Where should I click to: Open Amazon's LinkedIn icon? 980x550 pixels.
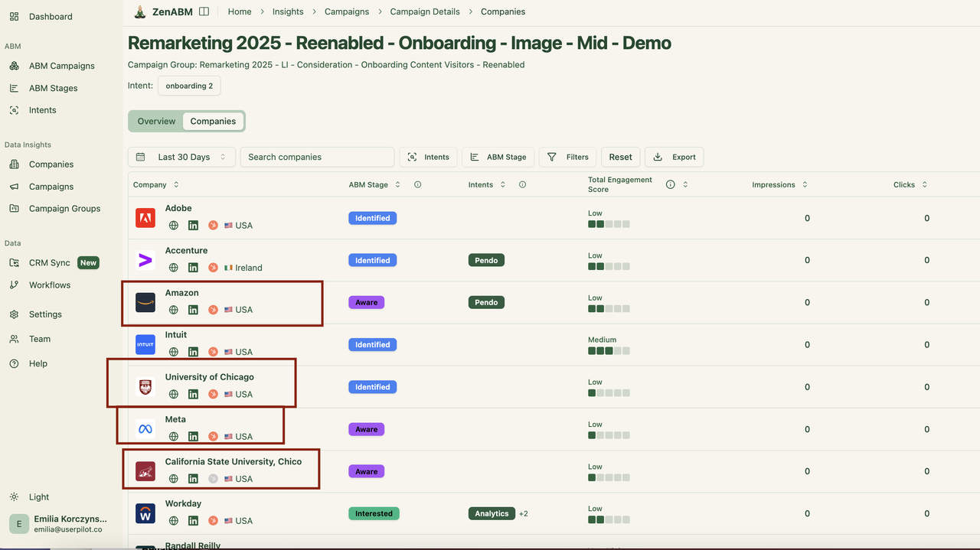(193, 310)
